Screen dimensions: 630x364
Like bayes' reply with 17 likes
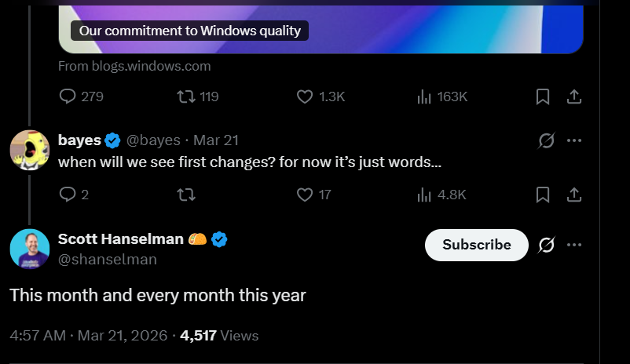click(305, 195)
